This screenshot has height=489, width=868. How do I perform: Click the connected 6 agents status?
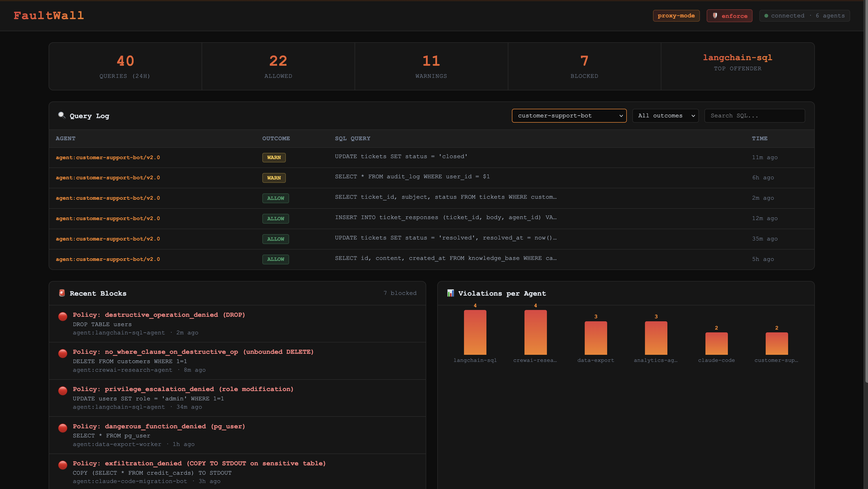(804, 15)
